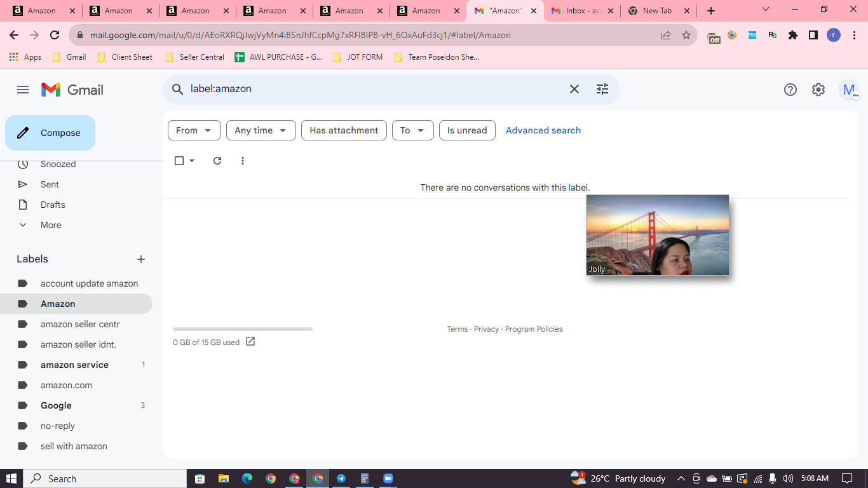Open Gmail Support help icon
The height and width of the screenshot is (488, 868).
click(x=790, y=90)
